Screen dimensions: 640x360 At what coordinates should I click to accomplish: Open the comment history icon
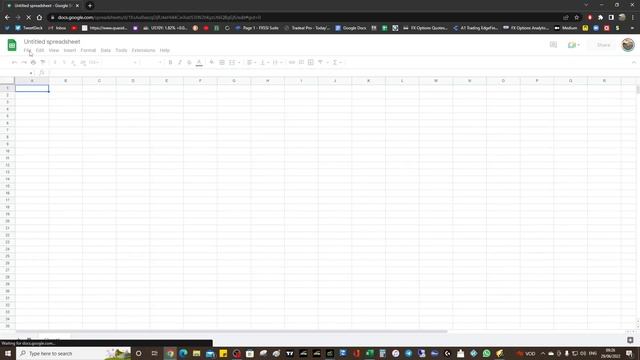[x=553, y=45]
